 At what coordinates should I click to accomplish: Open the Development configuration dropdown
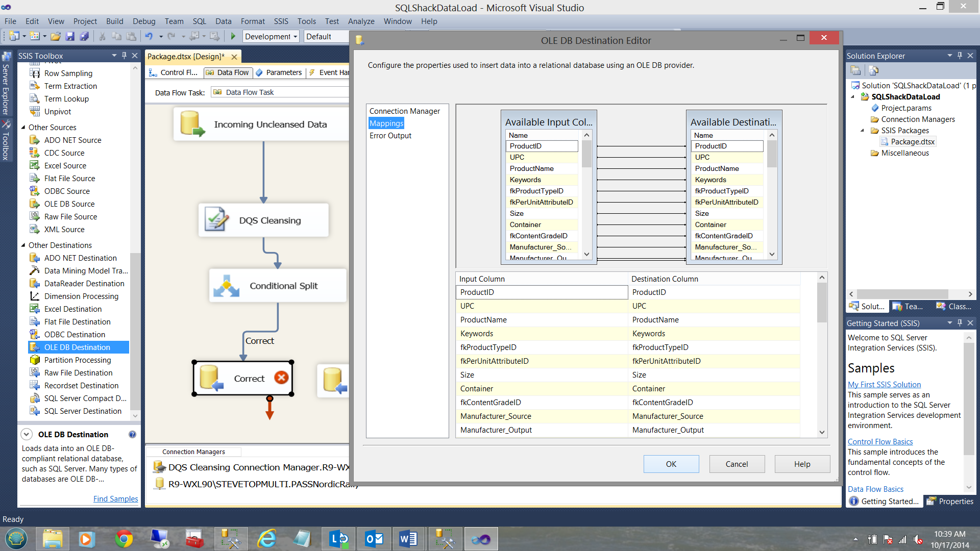pyautogui.click(x=295, y=36)
